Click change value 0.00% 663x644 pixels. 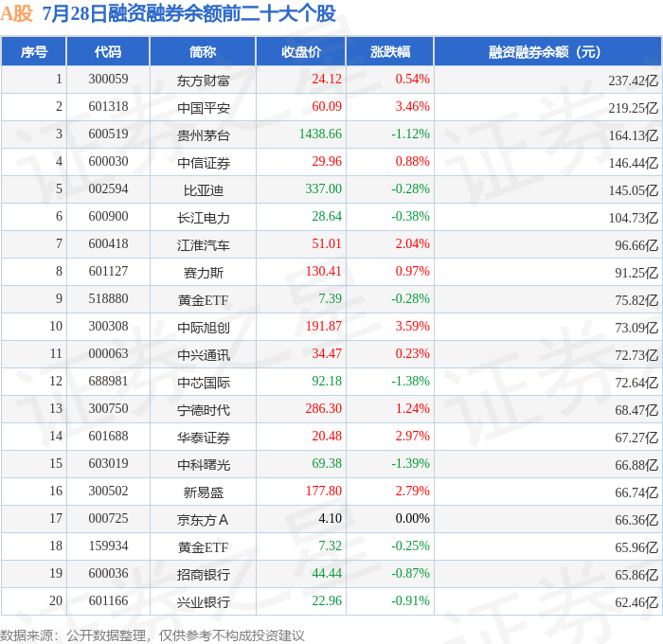point(412,519)
